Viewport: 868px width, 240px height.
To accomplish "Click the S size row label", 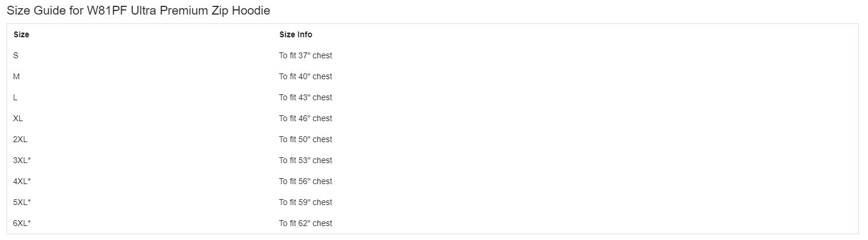I will pyautogui.click(x=16, y=55).
